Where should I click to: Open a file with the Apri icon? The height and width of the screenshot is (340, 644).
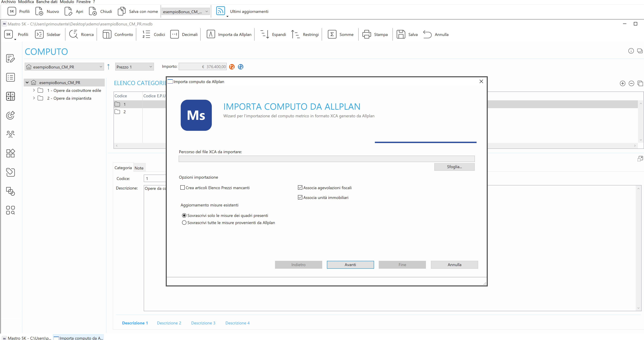pos(68,11)
